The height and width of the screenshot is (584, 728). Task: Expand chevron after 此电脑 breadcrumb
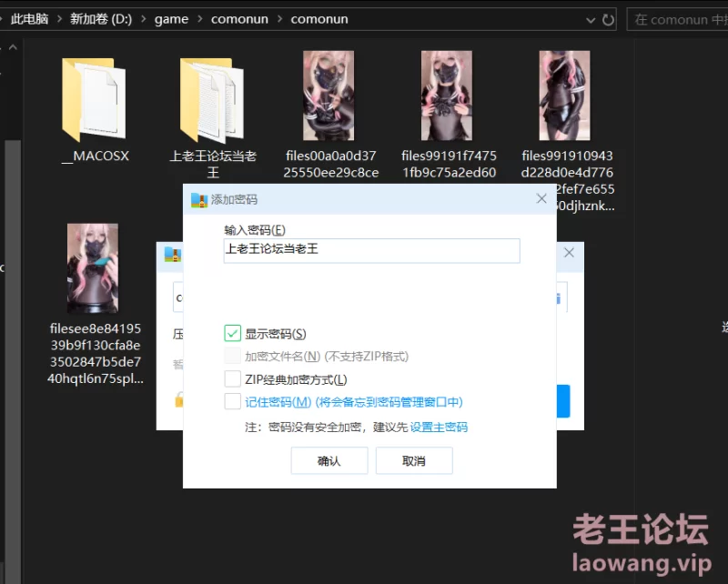pos(59,19)
